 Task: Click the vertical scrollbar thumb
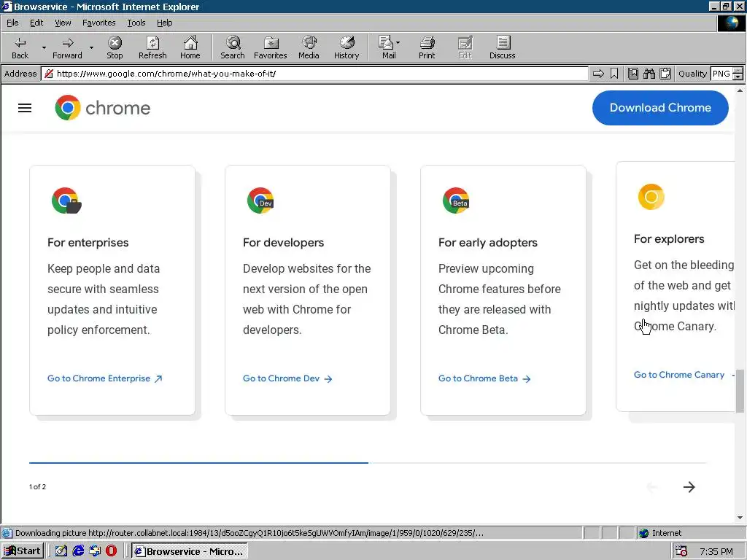click(740, 391)
